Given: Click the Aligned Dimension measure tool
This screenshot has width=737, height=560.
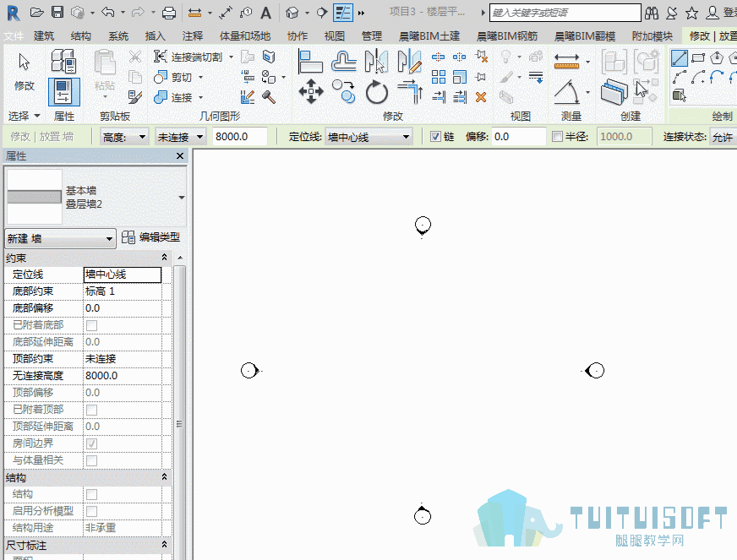Looking at the screenshot, I should point(566,62).
